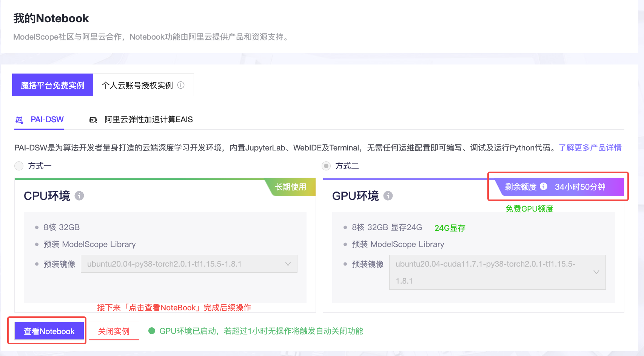Viewport: 644px width, 356px height.
Task: Click the green GPU status indicator dot
Action: coord(152,331)
